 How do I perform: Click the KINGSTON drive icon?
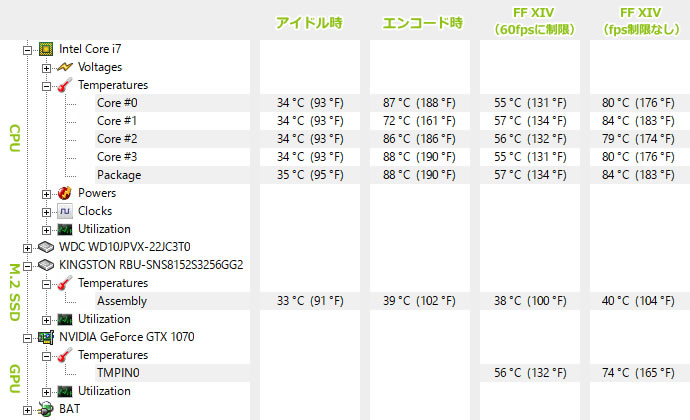pyautogui.click(x=46, y=265)
